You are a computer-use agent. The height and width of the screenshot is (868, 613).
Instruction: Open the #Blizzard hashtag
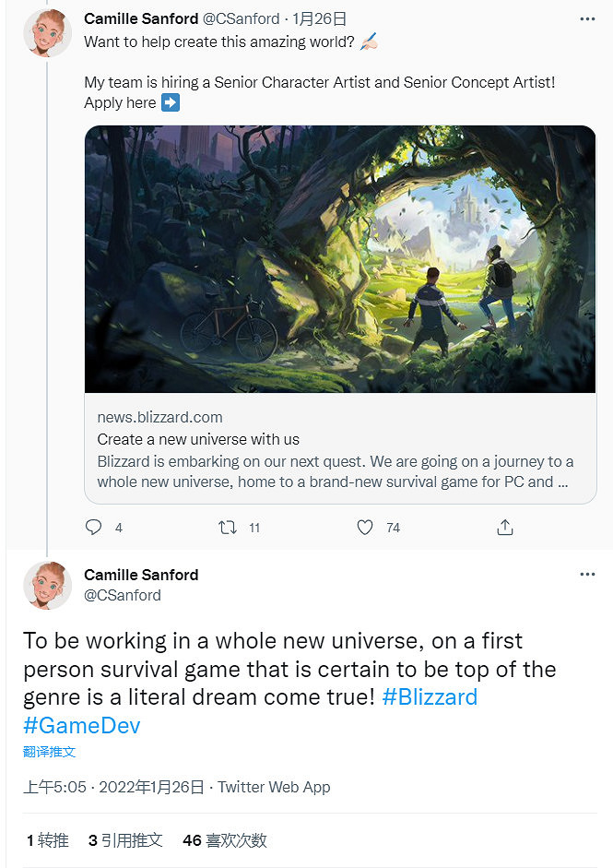pos(430,696)
